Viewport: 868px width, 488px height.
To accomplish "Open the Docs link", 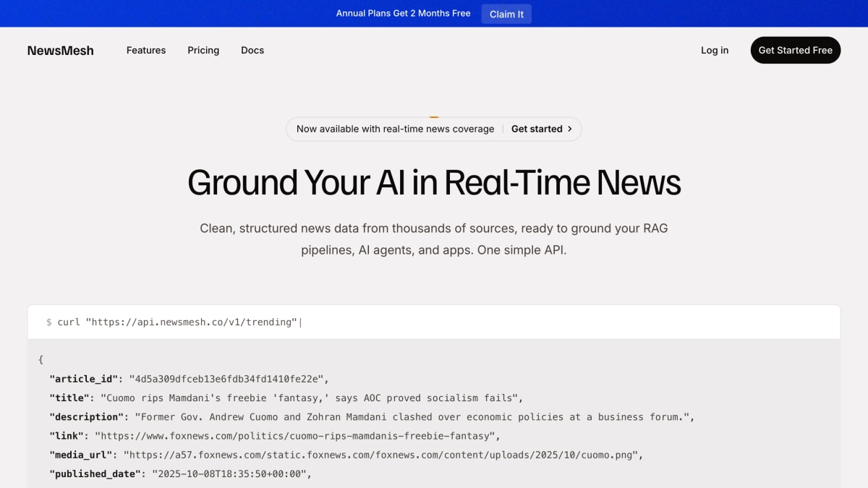I will (x=252, y=51).
